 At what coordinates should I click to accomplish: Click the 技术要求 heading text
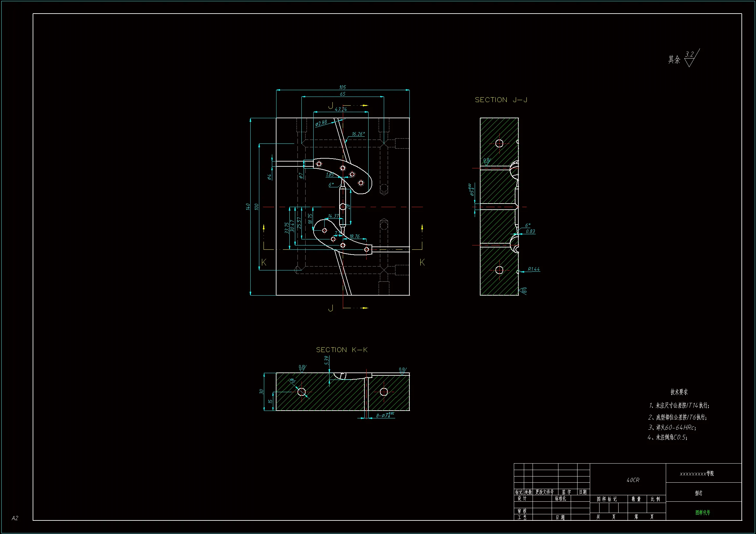point(679,392)
